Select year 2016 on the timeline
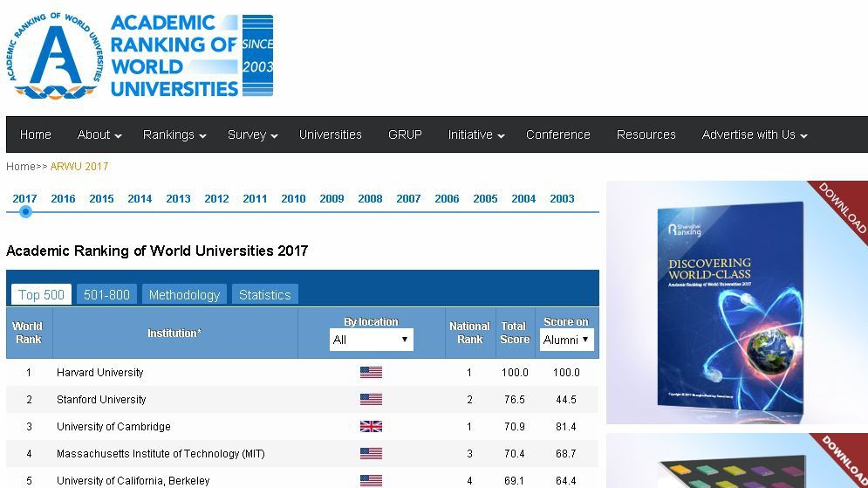Image resolution: width=868 pixels, height=488 pixels. click(x=63, y=198)
